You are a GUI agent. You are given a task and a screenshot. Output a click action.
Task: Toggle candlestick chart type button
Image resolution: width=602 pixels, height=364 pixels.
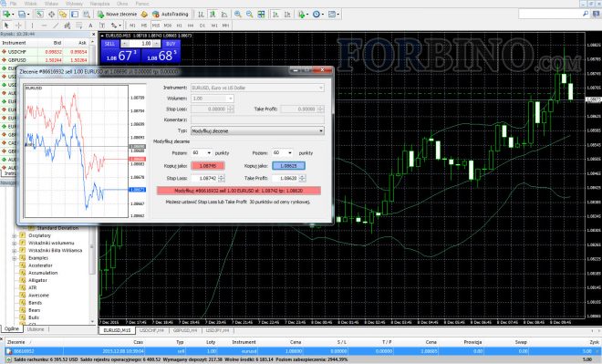pyautogui.click(x=213, y=15)
